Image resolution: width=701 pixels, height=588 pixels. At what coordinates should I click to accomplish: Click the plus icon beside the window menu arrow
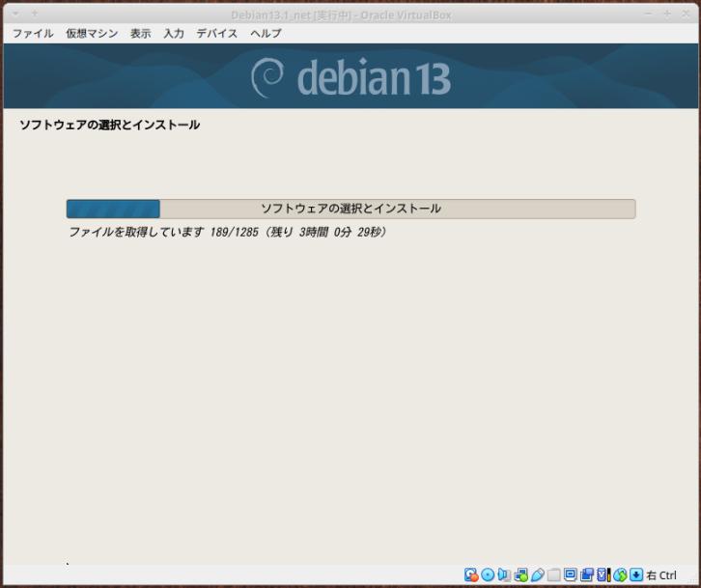point(35,14)
